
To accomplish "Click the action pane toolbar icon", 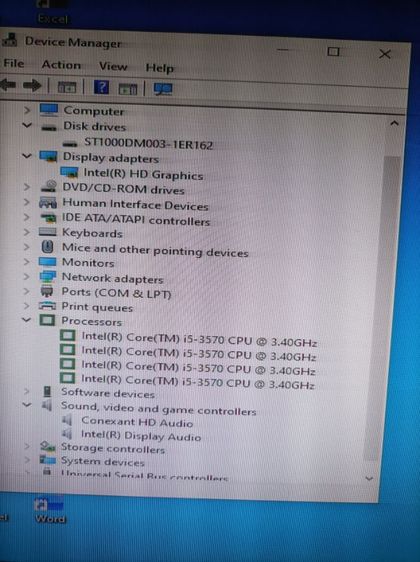I will [128, 89].
